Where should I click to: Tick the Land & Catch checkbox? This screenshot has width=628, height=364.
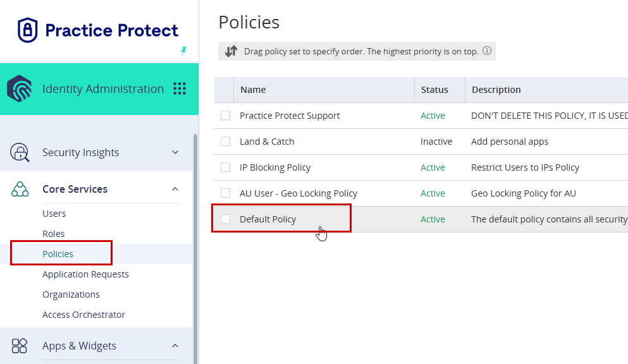(x=226, y=142)
